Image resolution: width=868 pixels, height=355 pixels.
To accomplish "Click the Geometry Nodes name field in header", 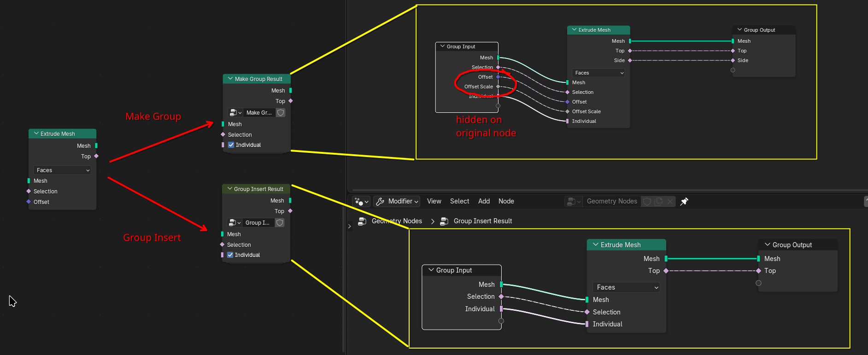I will click(612, 201).
